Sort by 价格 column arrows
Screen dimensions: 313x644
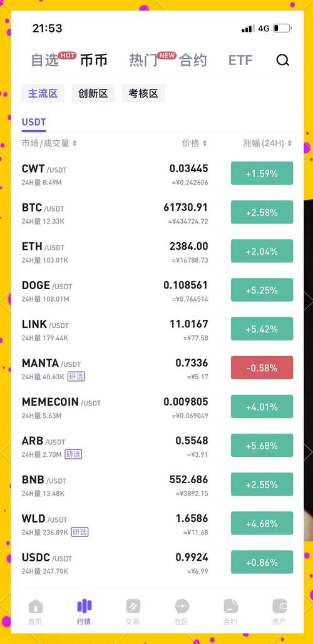tap(205, 143)
